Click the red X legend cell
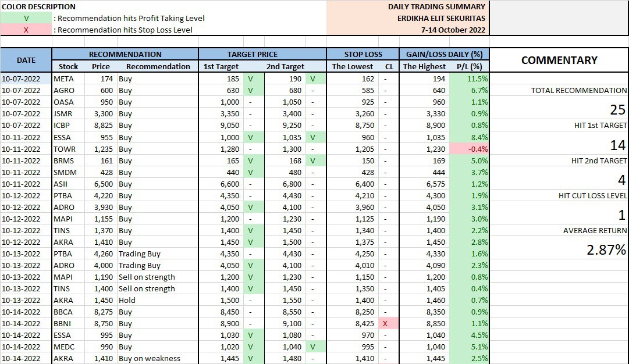The width and height of the screenshot is (629, 364). pos(26,30)
